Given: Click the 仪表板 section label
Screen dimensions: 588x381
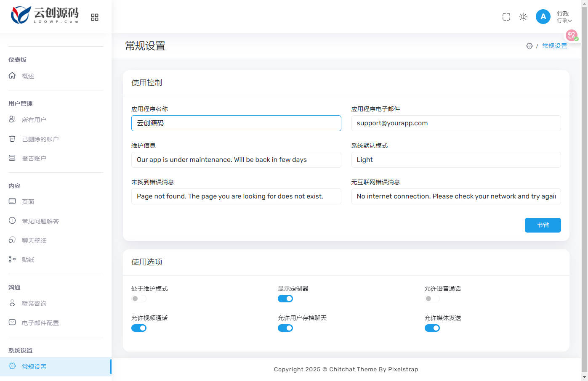Looking at the screenshot, I should [x=17, y=60].
